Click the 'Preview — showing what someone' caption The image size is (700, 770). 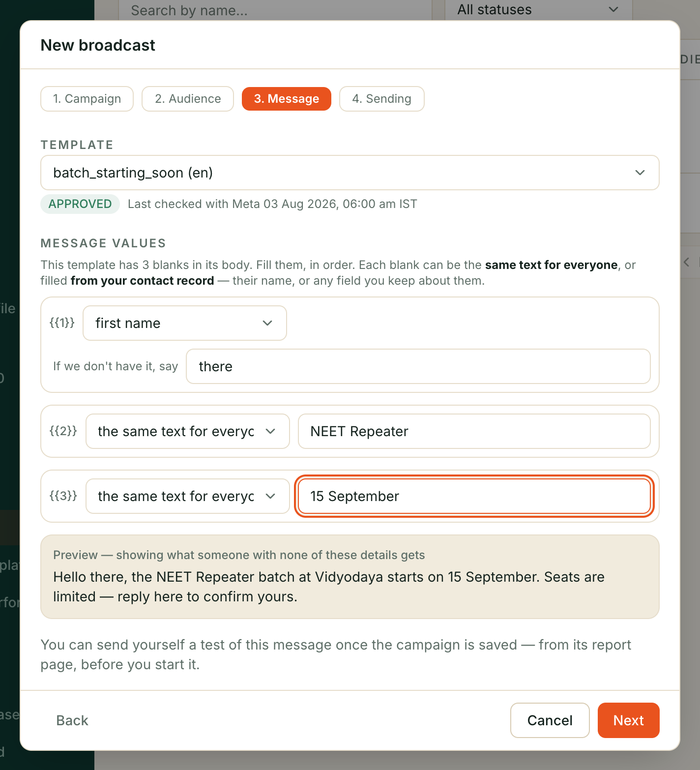pyautogui.click(x=239, y=555)
